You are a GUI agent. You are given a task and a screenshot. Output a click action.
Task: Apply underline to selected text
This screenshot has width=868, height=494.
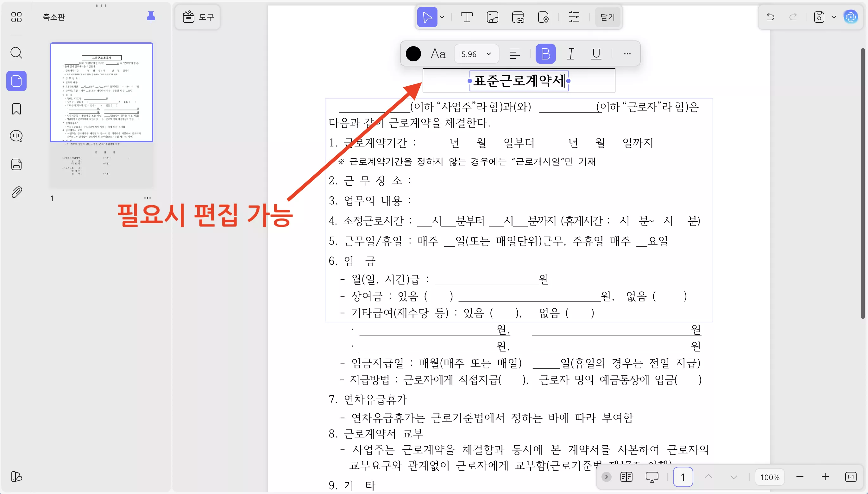tap(596, 54)
